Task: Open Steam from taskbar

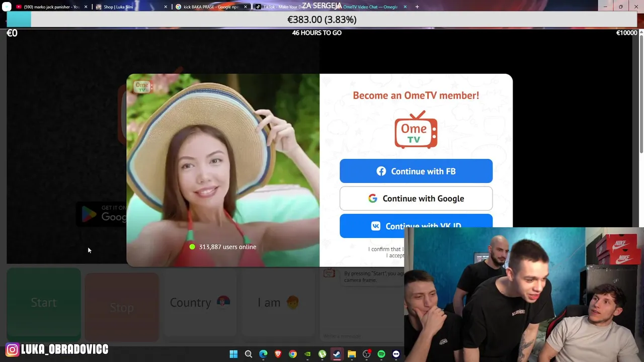Action: [x=337, y=354]
